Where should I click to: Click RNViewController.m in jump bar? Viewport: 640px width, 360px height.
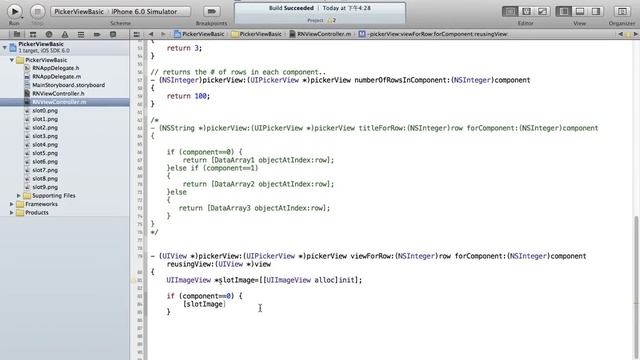tap(320, 34)
